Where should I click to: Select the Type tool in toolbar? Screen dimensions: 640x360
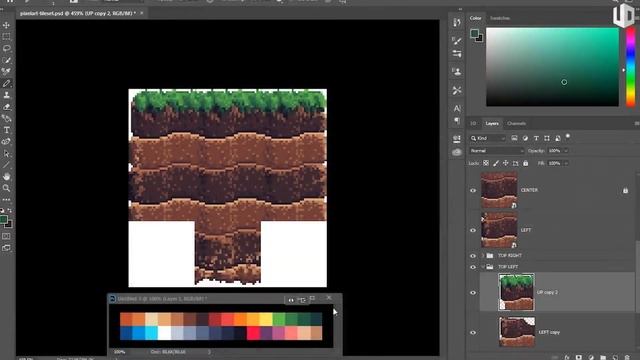7,130
